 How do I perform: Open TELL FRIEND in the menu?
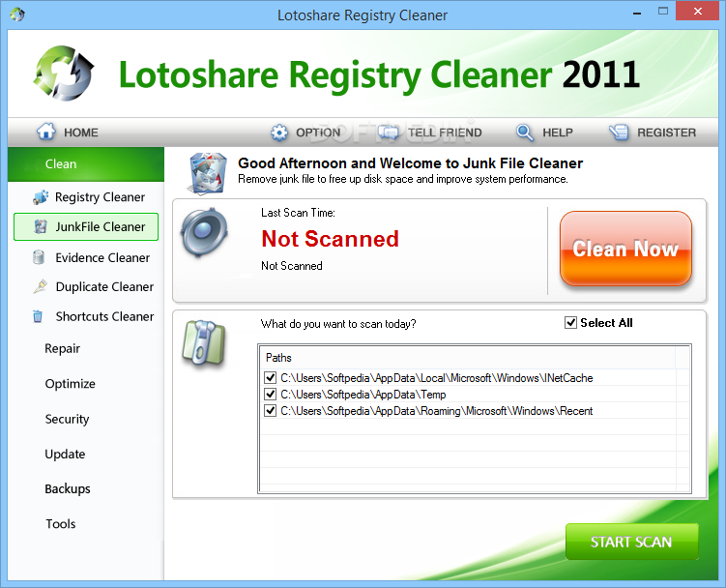[x=445, y=132]
